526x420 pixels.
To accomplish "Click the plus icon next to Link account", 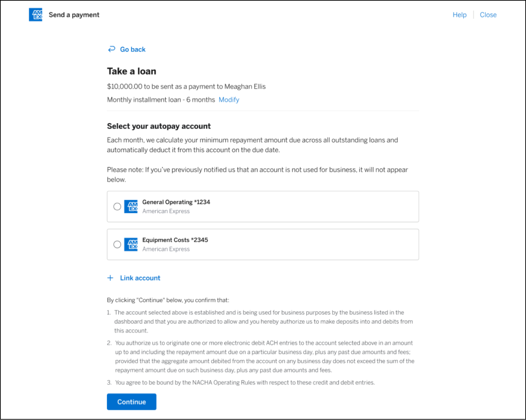I will pos(110,278).
